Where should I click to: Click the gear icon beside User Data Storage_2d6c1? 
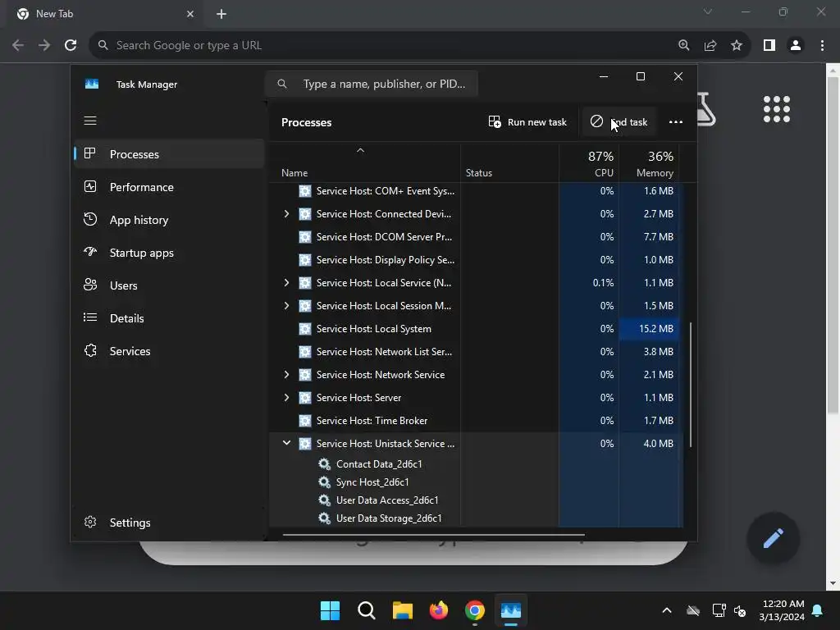(x=324, y=518)
